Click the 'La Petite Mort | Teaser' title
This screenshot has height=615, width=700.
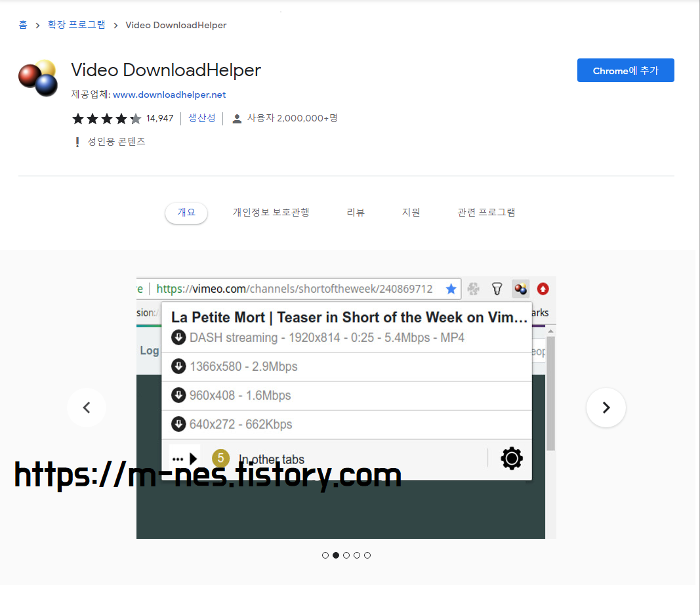[x=349, y=318]
